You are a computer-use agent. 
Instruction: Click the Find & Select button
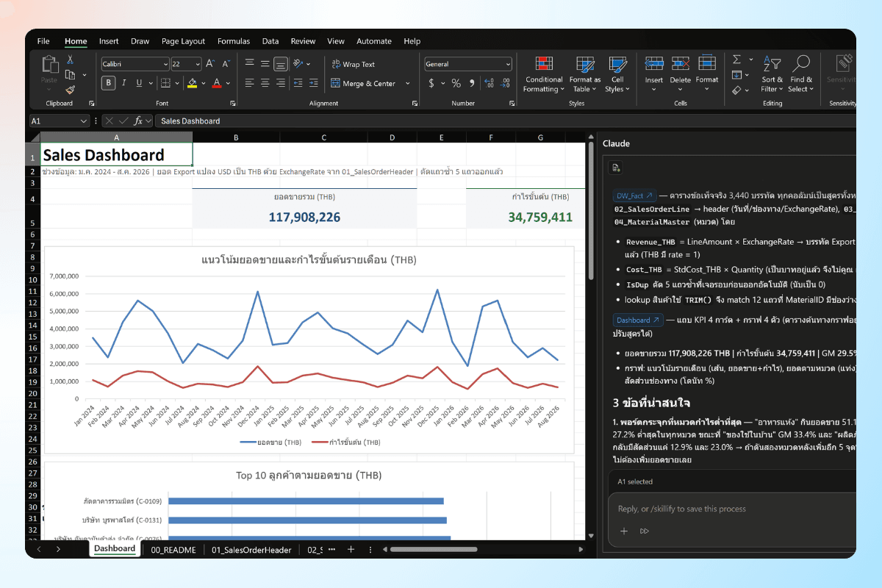[x=801, y=75]
